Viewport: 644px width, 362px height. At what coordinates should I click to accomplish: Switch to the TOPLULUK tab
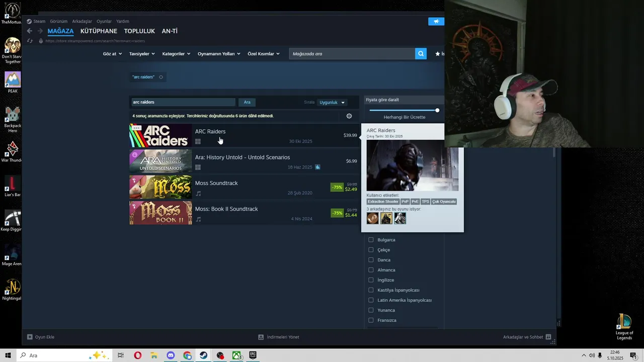pos(139,31)
